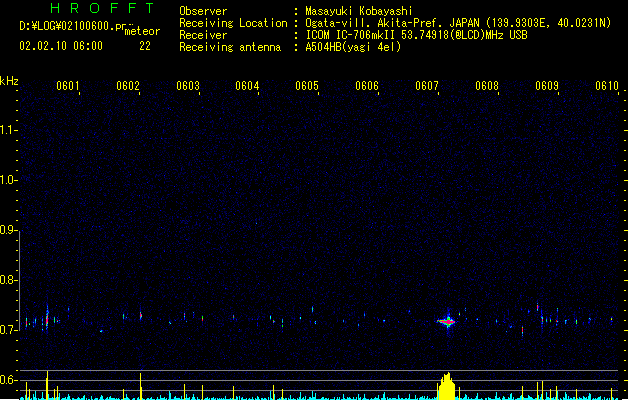Click the 0604 time marker

pos(247,86)
